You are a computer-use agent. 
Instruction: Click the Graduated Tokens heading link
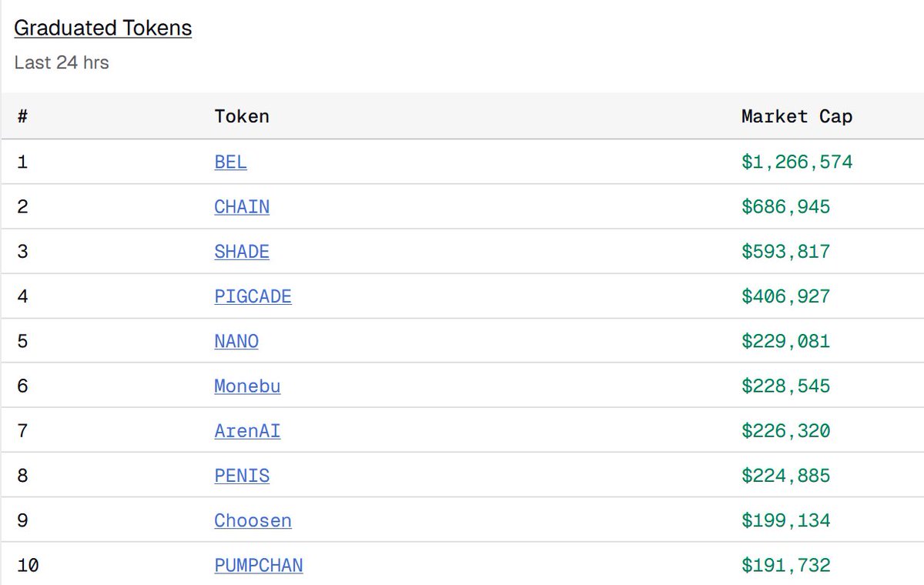tap(102, 28)
